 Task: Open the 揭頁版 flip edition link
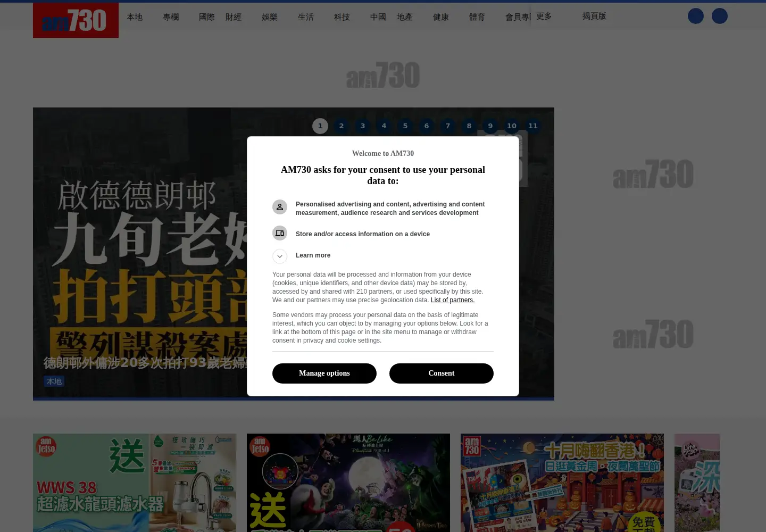[594, 16]
